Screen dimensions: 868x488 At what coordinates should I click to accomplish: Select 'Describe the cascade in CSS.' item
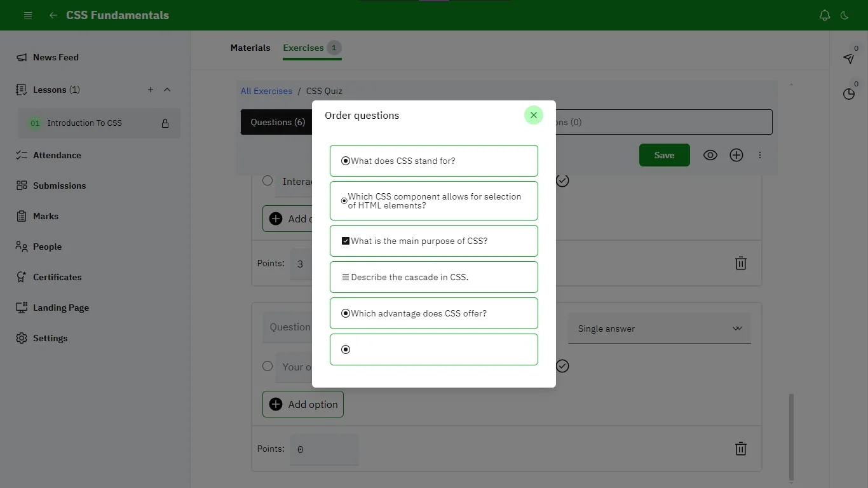click(434, 277)
